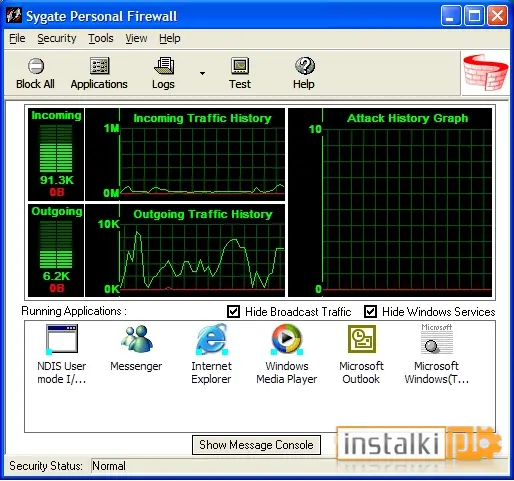Open the Logs toolbar icon

[x=164, y=66]
